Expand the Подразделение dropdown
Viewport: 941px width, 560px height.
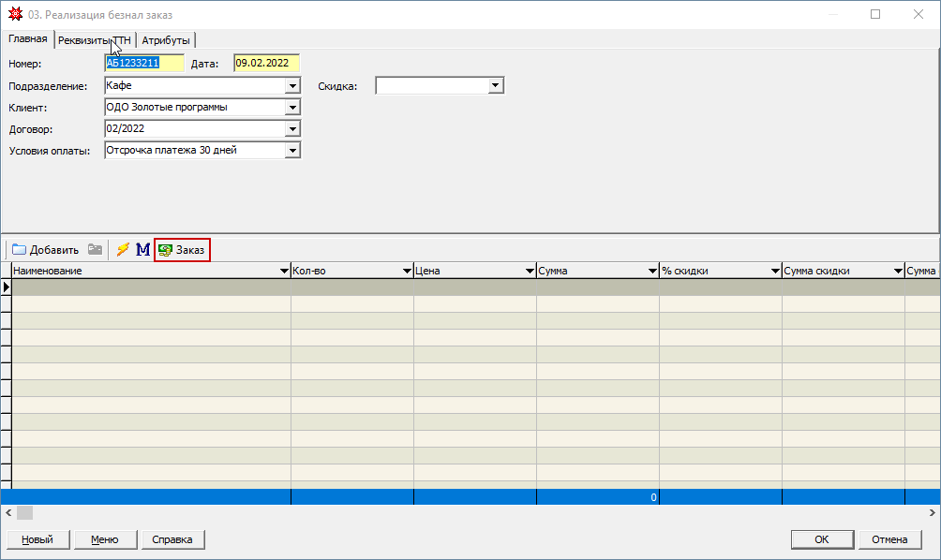[292, 86]
